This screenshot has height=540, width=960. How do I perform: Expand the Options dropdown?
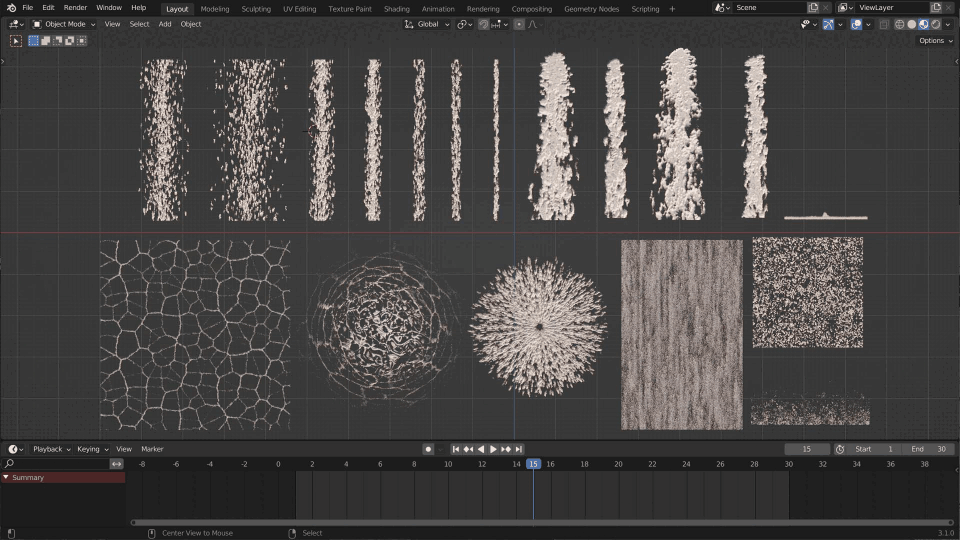pyautogui.click(x=935, y=41)
